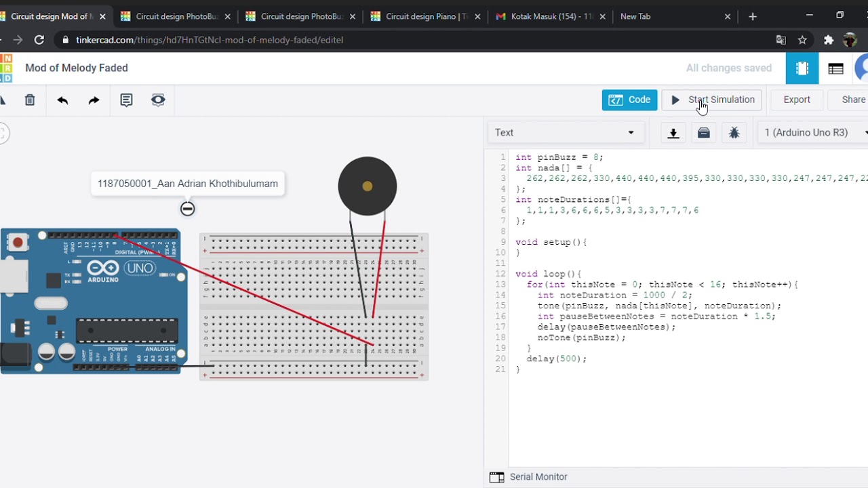Open the debugger bug icon
Screen dimensions: 868x488
coord(734,133)
